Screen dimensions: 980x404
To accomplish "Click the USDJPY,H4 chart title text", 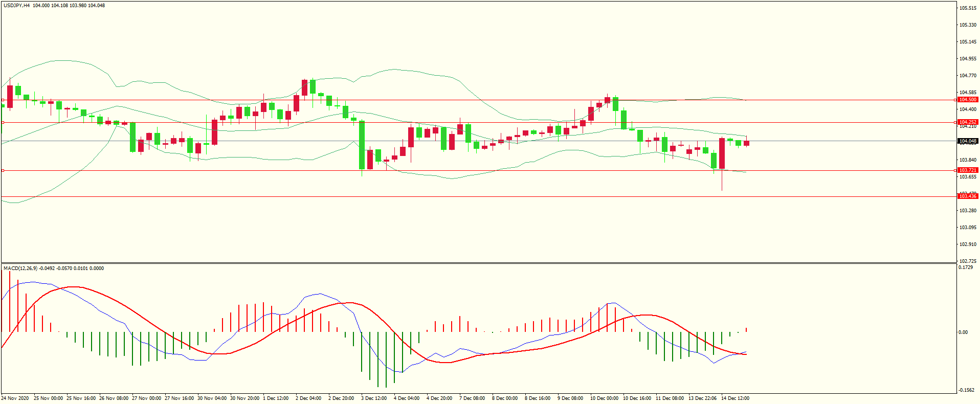I will click(x=17, y=6).
